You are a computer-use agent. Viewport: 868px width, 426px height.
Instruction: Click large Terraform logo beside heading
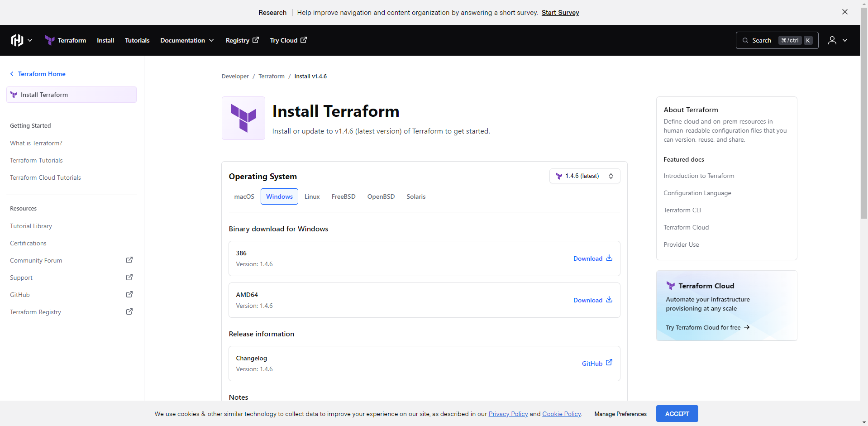point(243,118)
